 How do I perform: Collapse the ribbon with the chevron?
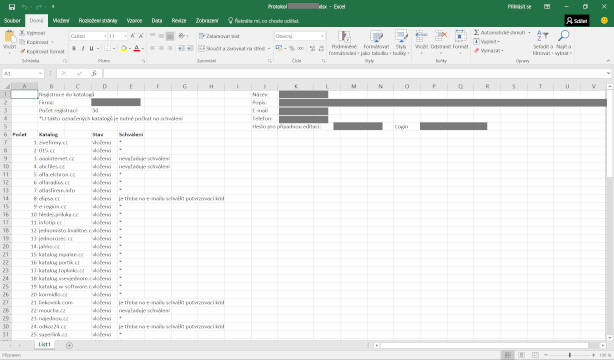coord(608,61)
